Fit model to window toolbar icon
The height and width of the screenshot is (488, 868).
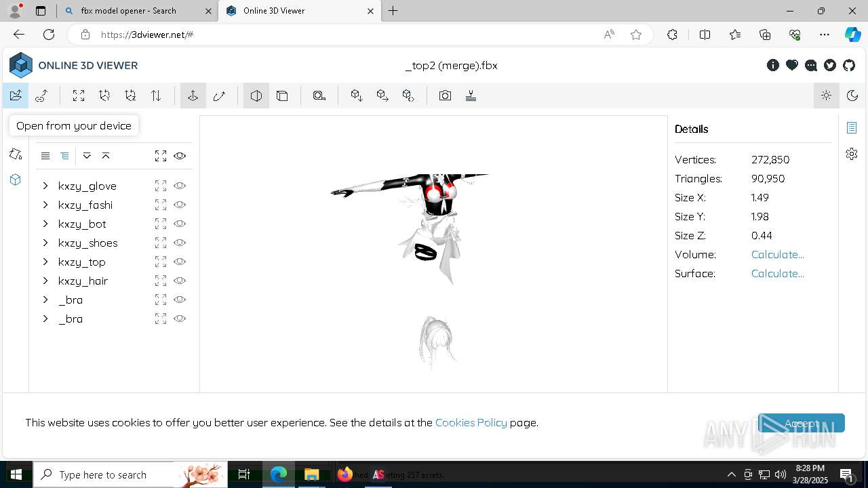pos(79,96)
